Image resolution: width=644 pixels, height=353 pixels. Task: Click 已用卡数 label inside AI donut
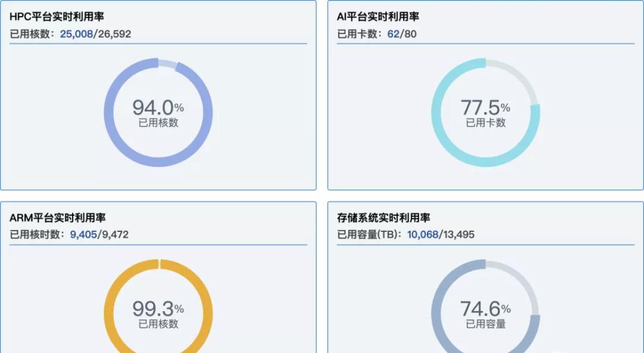coord(486,122)
